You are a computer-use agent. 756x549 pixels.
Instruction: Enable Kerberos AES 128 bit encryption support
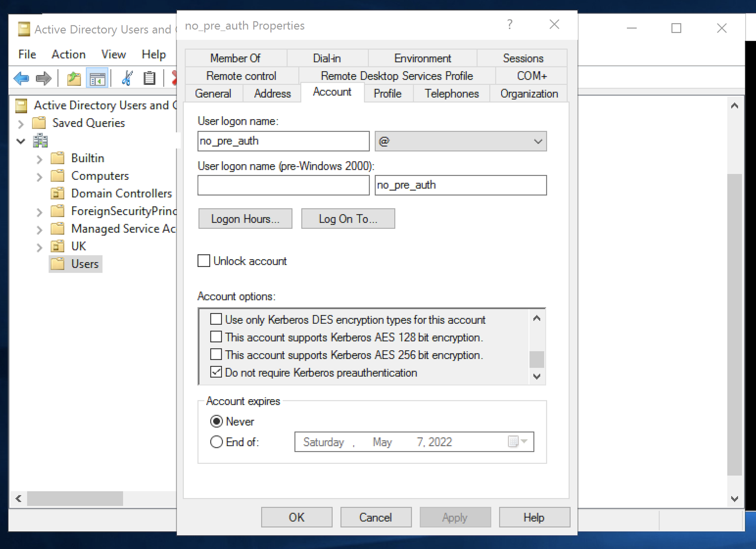[216, 337]
